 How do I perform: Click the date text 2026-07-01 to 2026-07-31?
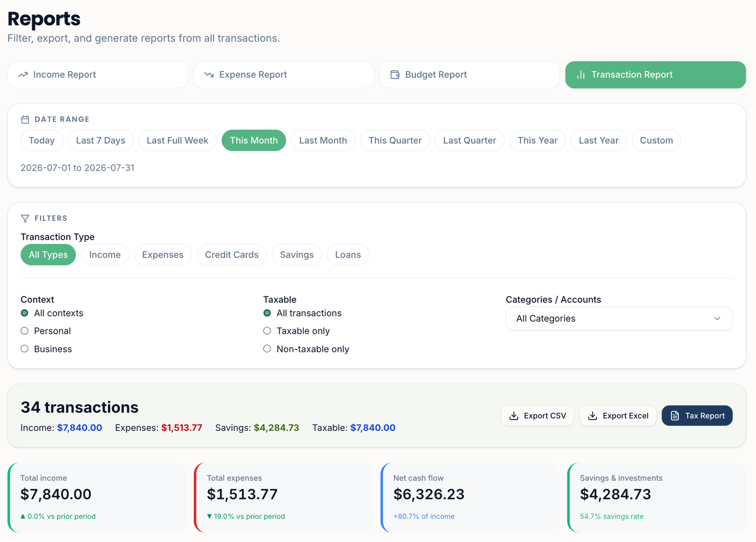pos(78,168)
